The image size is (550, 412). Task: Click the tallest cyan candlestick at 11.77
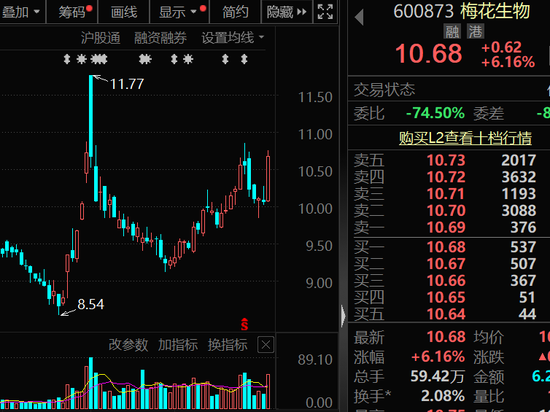91,116
